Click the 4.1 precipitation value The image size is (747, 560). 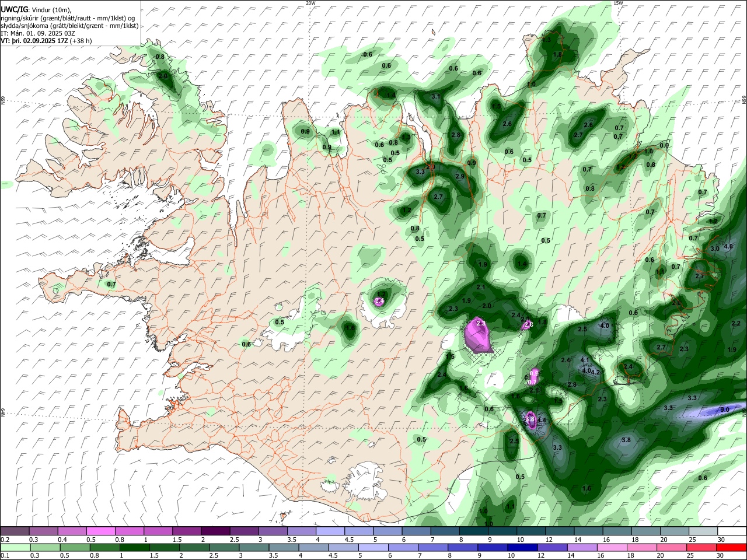coord(585,360)
